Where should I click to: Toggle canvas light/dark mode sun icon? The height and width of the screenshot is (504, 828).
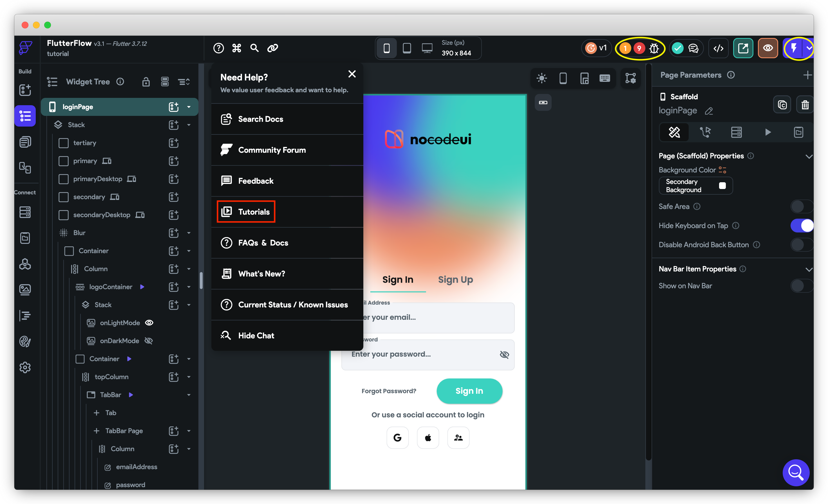542,78
